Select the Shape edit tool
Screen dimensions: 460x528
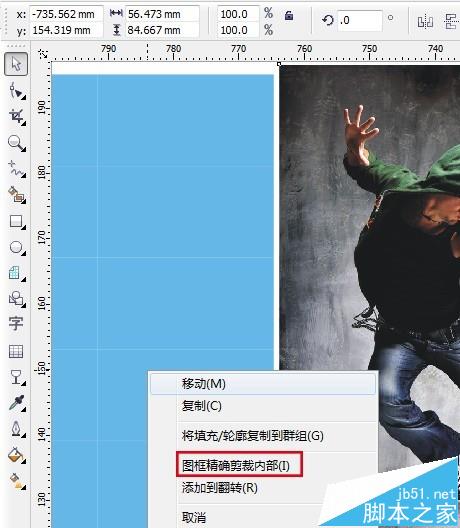click(15, 90)
